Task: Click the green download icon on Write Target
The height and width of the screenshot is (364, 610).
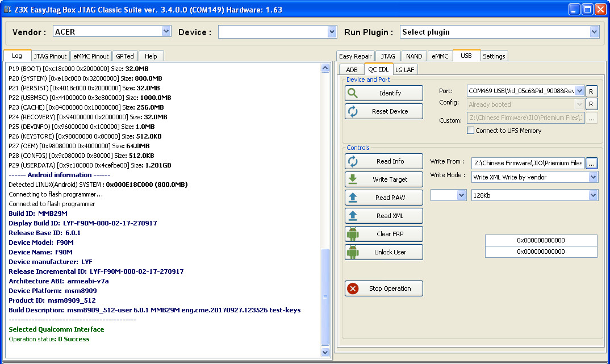Action: (x=353, y=179)
